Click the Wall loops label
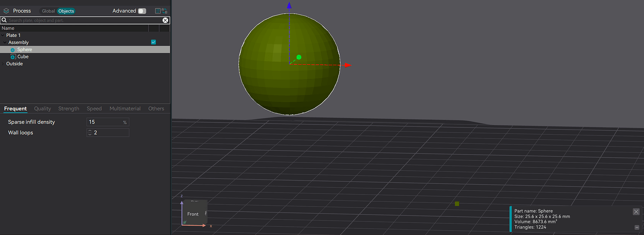 [21, 133]
